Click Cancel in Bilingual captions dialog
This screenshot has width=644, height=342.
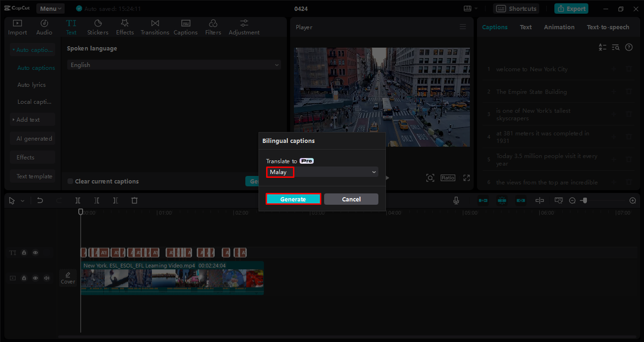(x=351, y=199)
